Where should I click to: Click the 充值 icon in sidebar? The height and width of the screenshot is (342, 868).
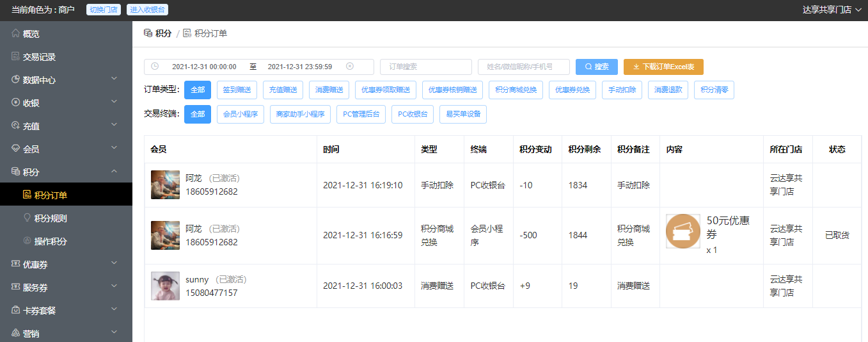coord(15,126)
